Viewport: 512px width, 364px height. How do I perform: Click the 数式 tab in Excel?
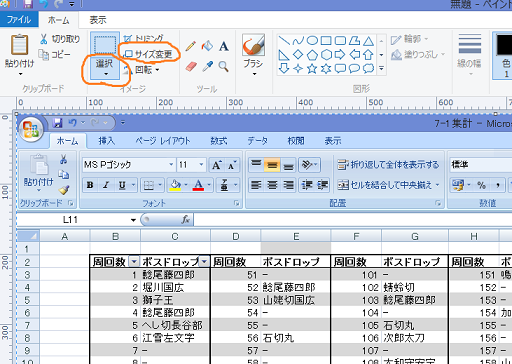tap(219, 141)
